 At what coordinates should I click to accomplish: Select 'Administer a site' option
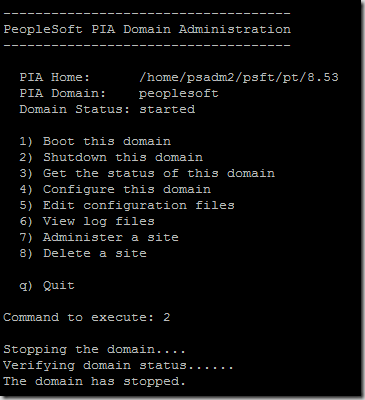click(99, 237)
